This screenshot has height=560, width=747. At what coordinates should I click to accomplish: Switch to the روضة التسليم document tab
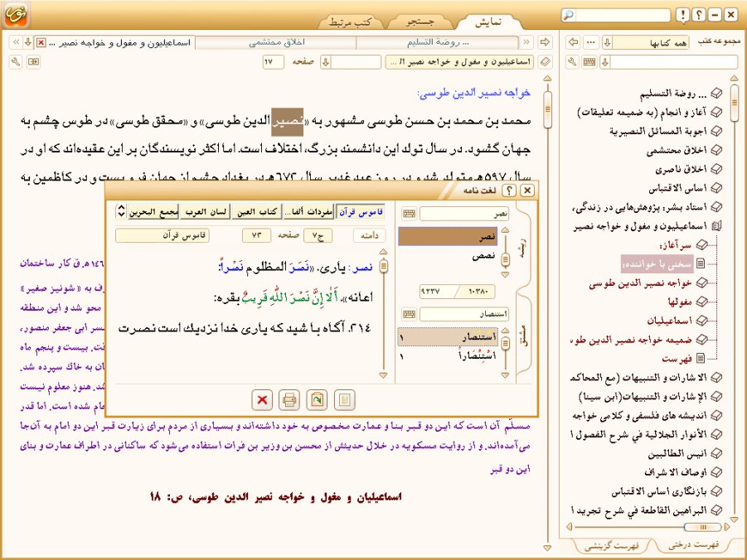(x=437, y=42)
